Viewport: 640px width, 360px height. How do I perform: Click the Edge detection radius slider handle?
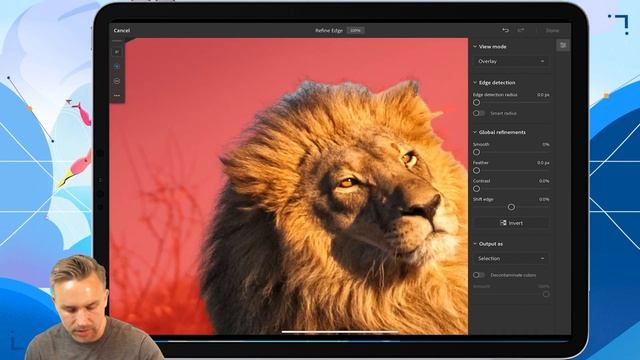[476, 102]
